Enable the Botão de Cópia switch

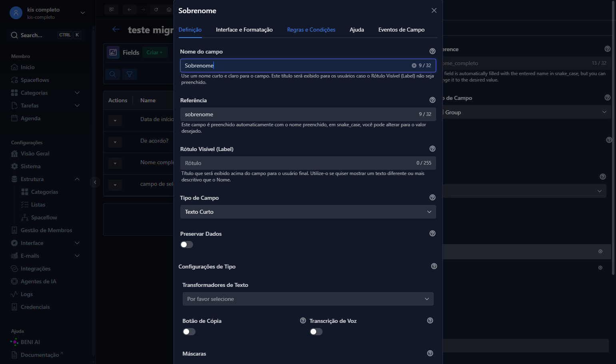tap(189, 332)
